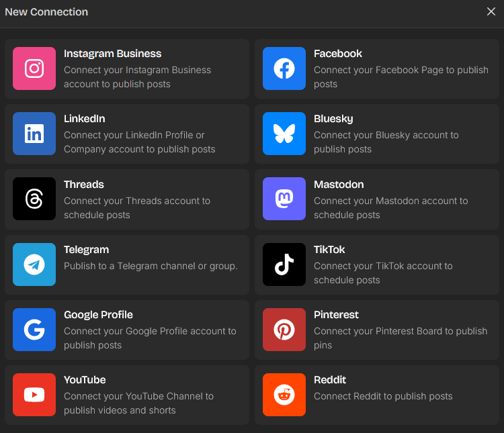Select the Facebook logo icon

click(284, 68)
